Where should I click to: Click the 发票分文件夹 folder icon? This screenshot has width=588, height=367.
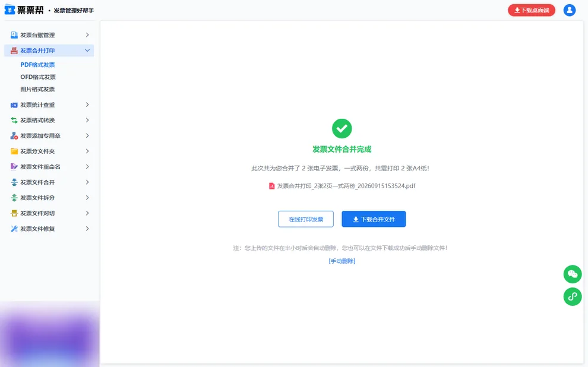[14, 151]
